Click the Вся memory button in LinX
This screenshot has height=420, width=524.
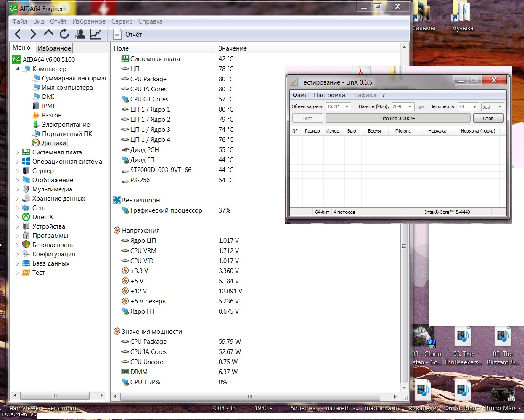tap(421, 107)
